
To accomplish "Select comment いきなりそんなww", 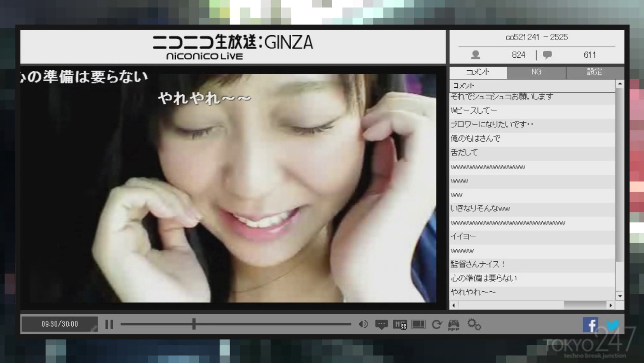I will (532, 209).
